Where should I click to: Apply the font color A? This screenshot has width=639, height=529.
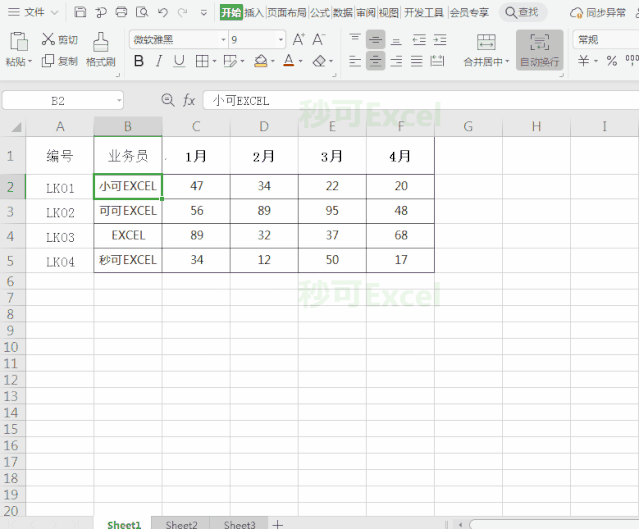coord(289,61)
